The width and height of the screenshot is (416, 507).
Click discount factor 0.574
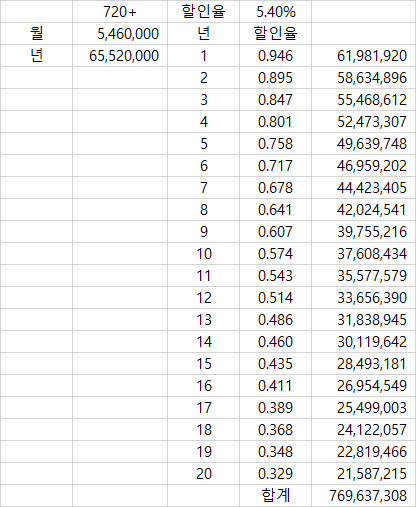coord(275,254)
